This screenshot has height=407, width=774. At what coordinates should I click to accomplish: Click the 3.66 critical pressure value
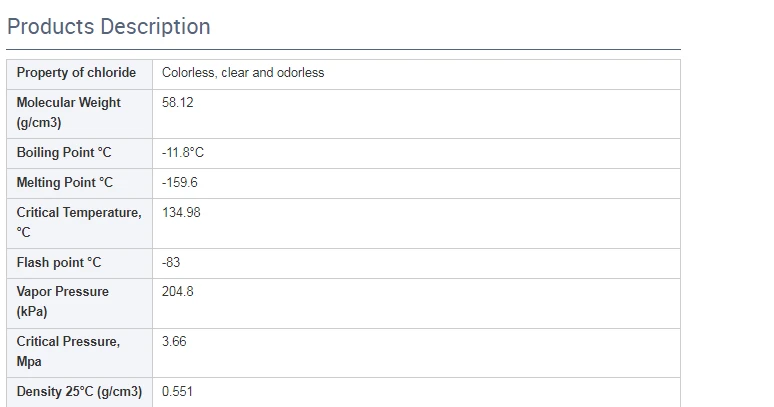[x=174, y=341]
